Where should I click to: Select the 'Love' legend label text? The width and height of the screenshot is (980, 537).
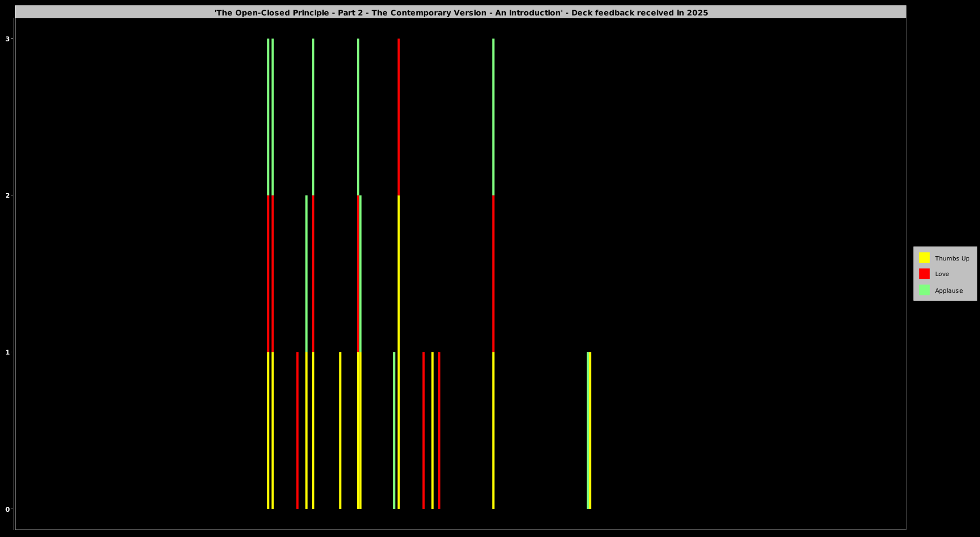pos(942,274)
